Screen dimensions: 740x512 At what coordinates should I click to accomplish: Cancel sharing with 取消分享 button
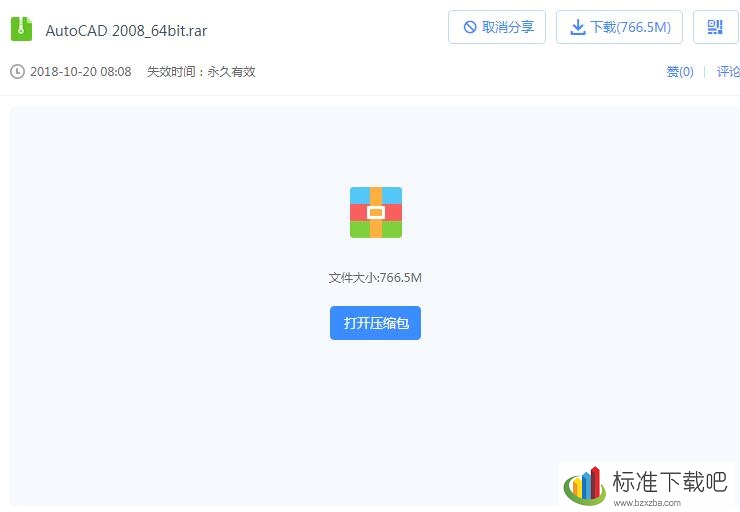coord(496,27)
